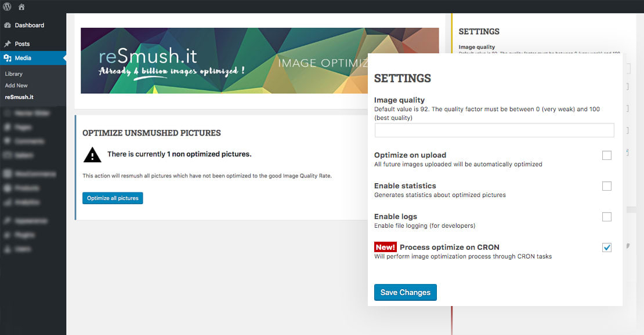This screenshot has height=335, width=644.
Task: Click the Posts pushpin icon
Action: 8,44
